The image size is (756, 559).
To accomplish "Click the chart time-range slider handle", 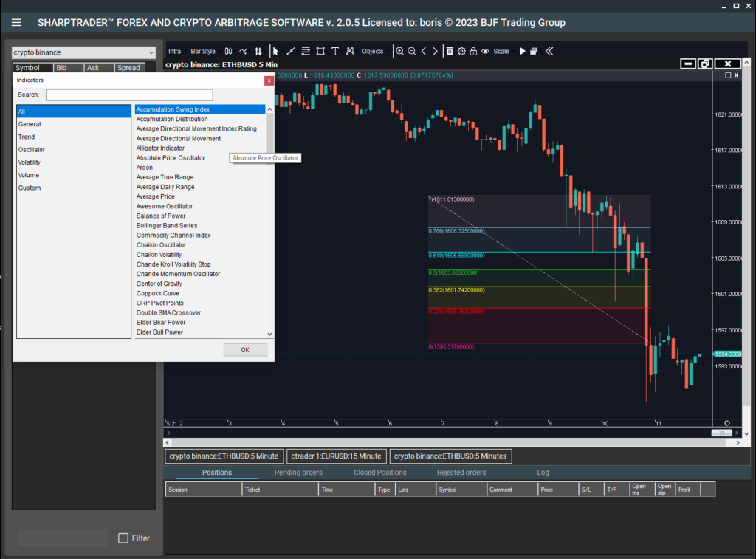I will 722,433.
